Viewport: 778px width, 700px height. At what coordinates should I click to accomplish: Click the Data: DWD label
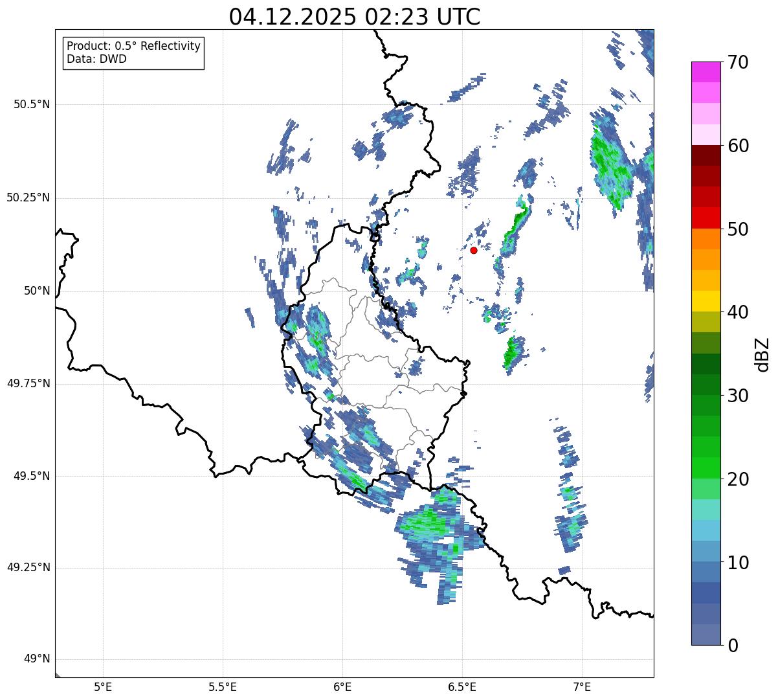pos(96,59)
